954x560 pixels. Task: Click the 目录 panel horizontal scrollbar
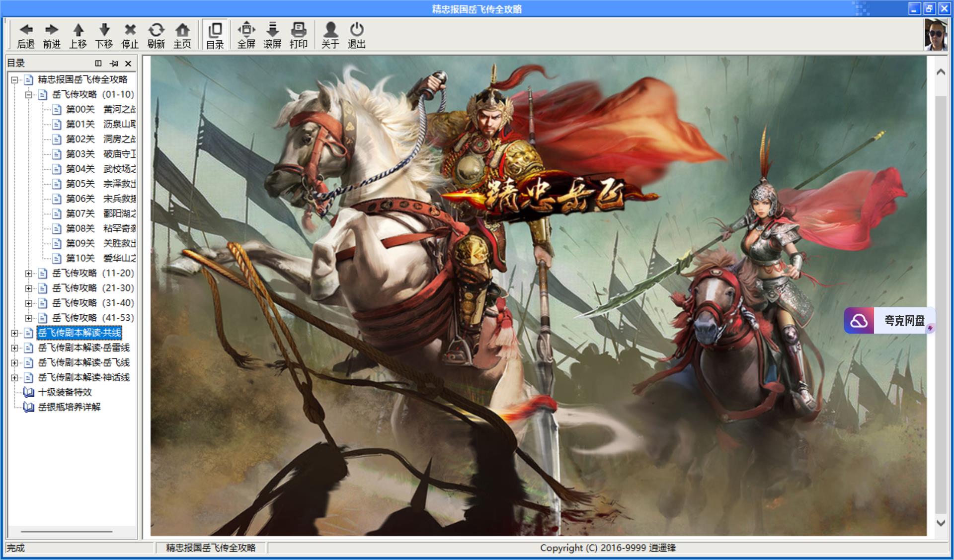[67, 532]
